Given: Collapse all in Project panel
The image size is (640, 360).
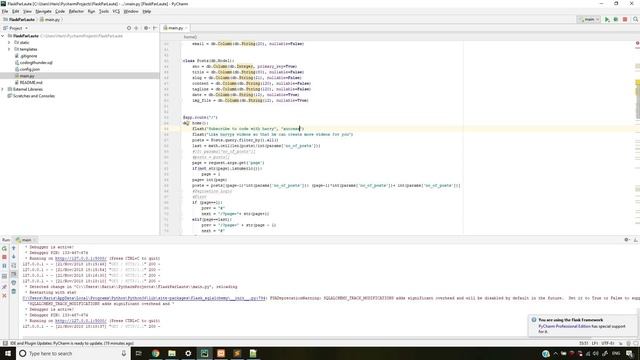Looking at the screenshot, I should tap(137, 28).
